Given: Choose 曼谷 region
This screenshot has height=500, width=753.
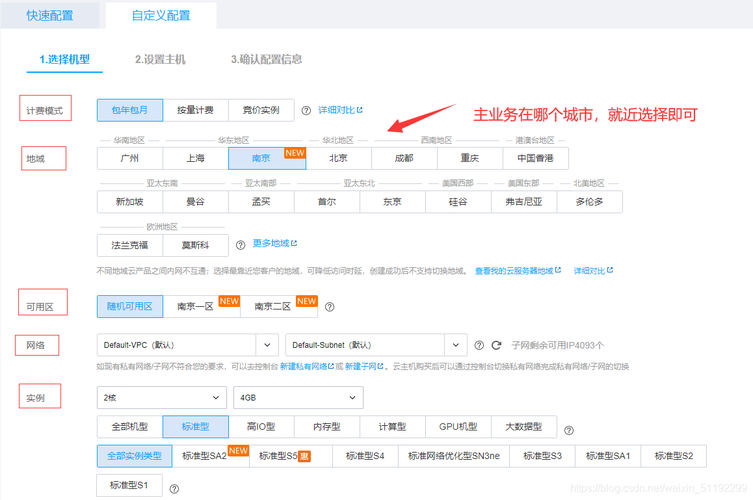Looking at the screenshot, I should point(195,202).
